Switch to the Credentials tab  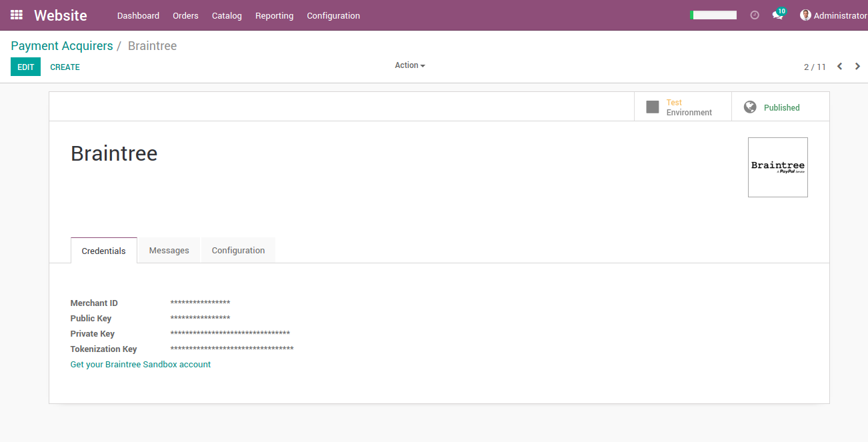(x=103, y=251)
